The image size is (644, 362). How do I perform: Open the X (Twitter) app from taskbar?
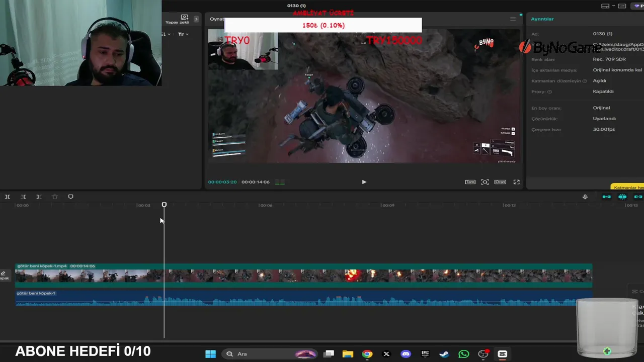[386, 354]
